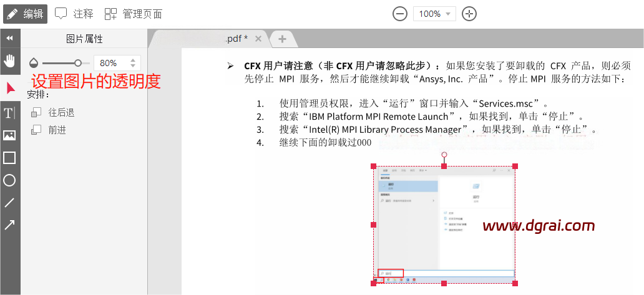Click the opacity slider handle
Screen dimensions: 644x295
click(x=78, y=63)
